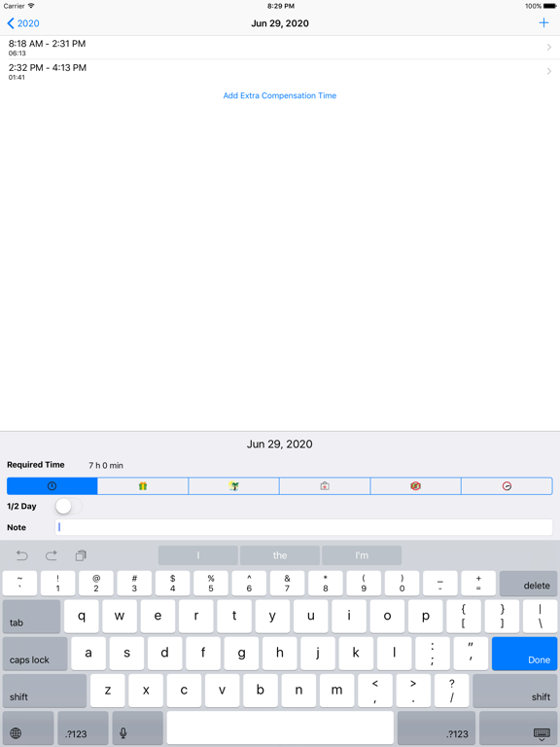
Task: Choose the "the" keyboard suggestion
Action: tap(280, 555)
